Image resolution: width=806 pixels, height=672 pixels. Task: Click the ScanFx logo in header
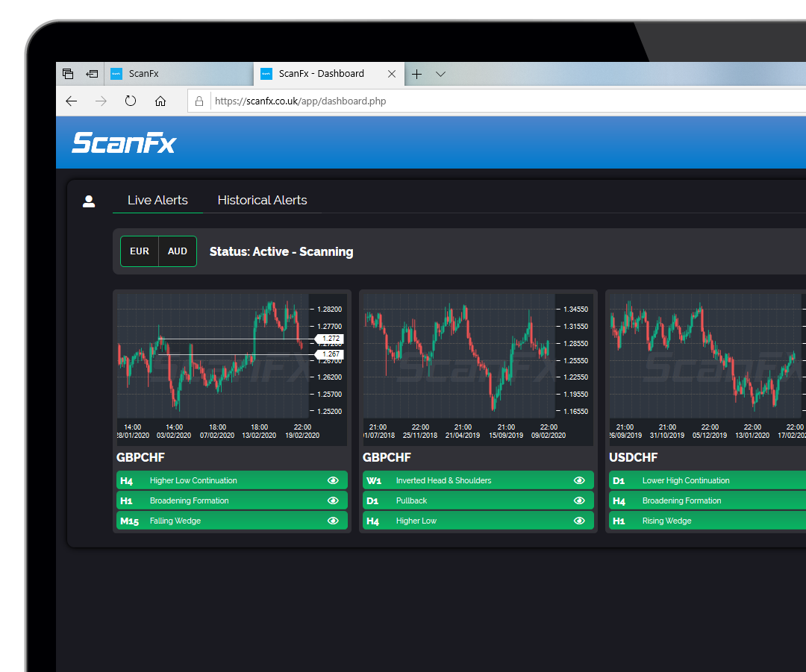(124, 142)
